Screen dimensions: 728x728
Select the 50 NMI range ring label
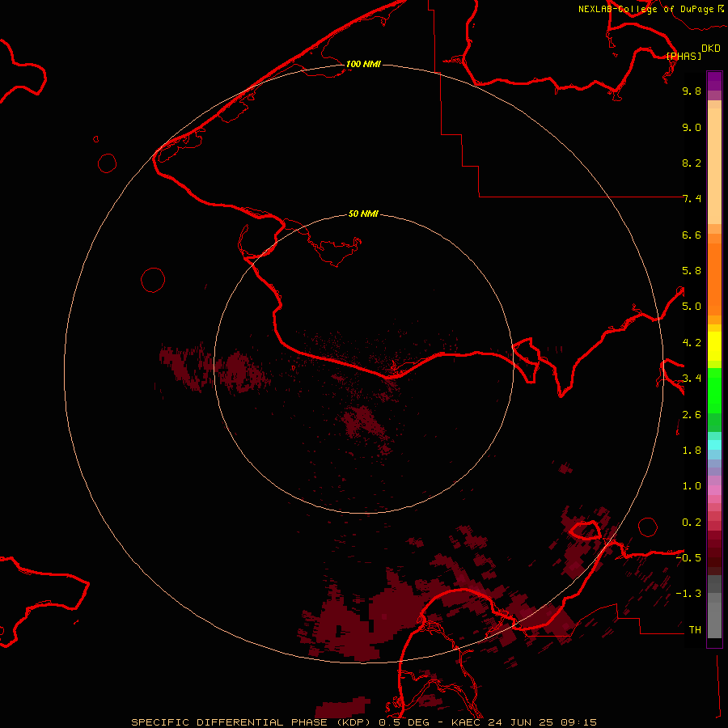(363, 214)
